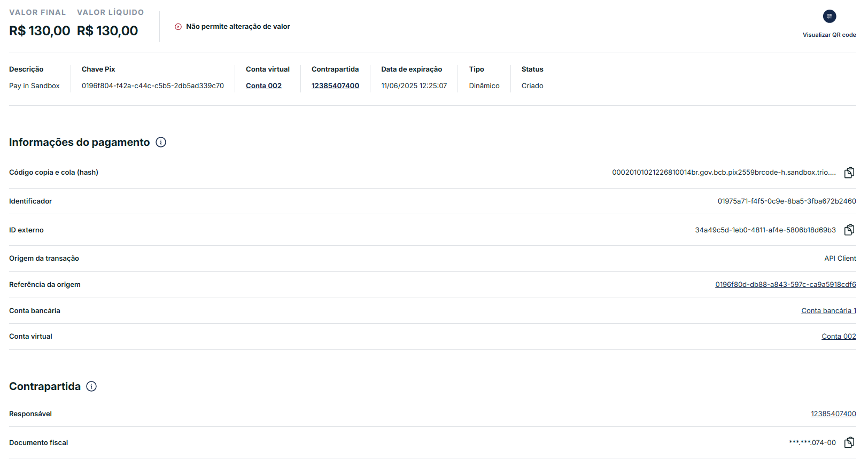
Task: Open the Conta bancária 1 link
Action: click(x=828, y=311)
